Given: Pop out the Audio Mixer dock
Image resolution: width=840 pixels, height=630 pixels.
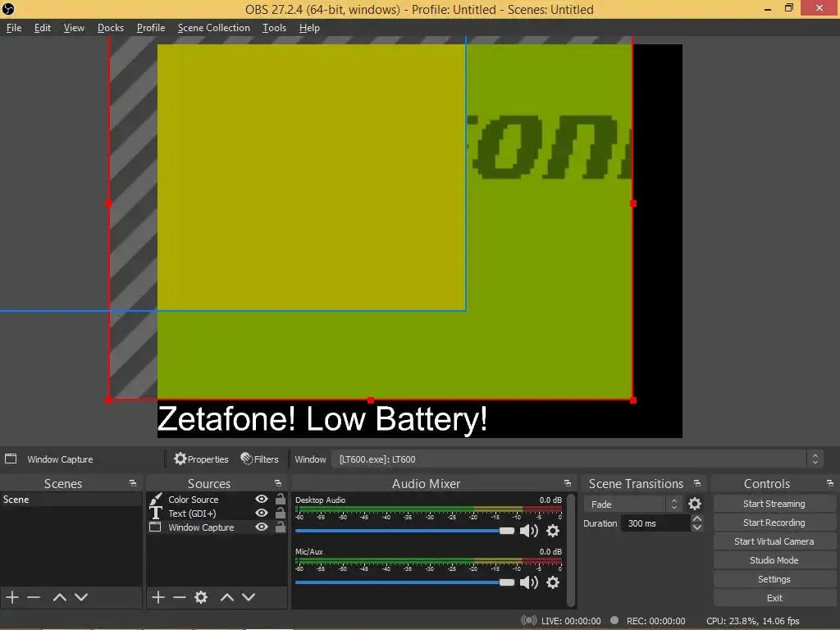Looking at the screenshot, I should point(568,483).
